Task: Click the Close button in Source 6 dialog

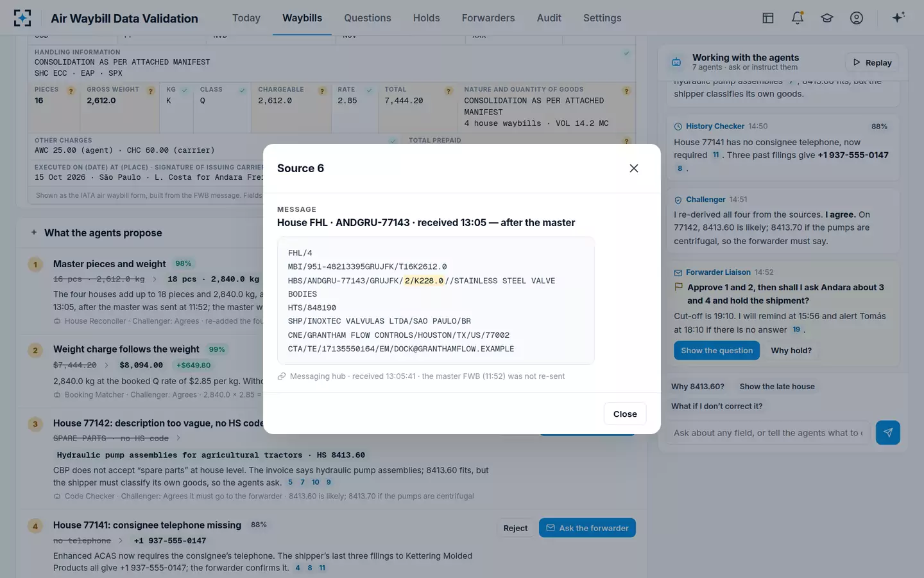Action: (x=625, y=414)
